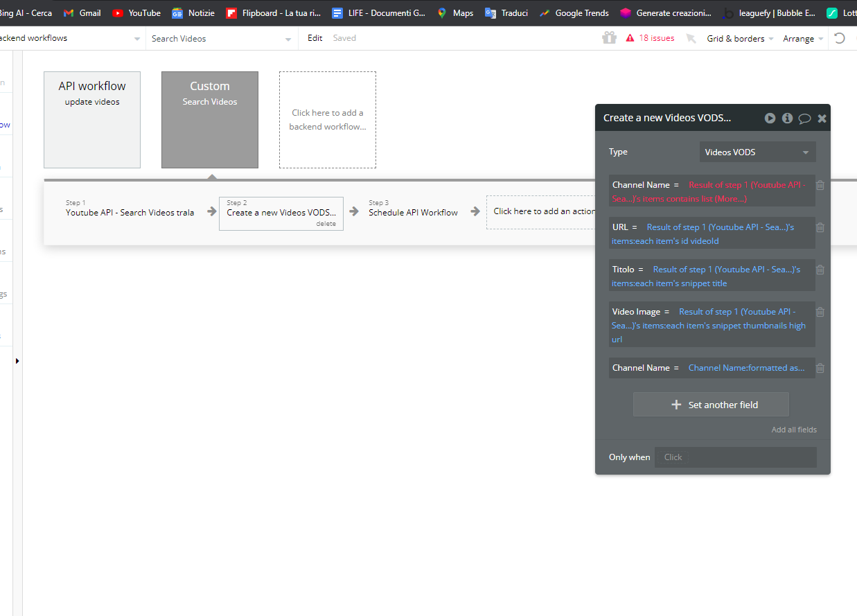Click the Add all fields link
The image size is (857, 616).
[x=794, y=430]
